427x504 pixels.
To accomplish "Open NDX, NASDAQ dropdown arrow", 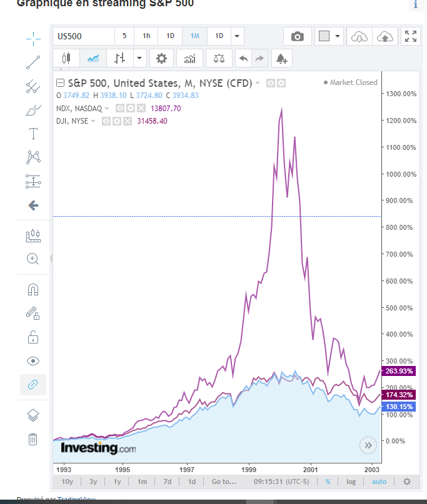I will coord(107,109).
